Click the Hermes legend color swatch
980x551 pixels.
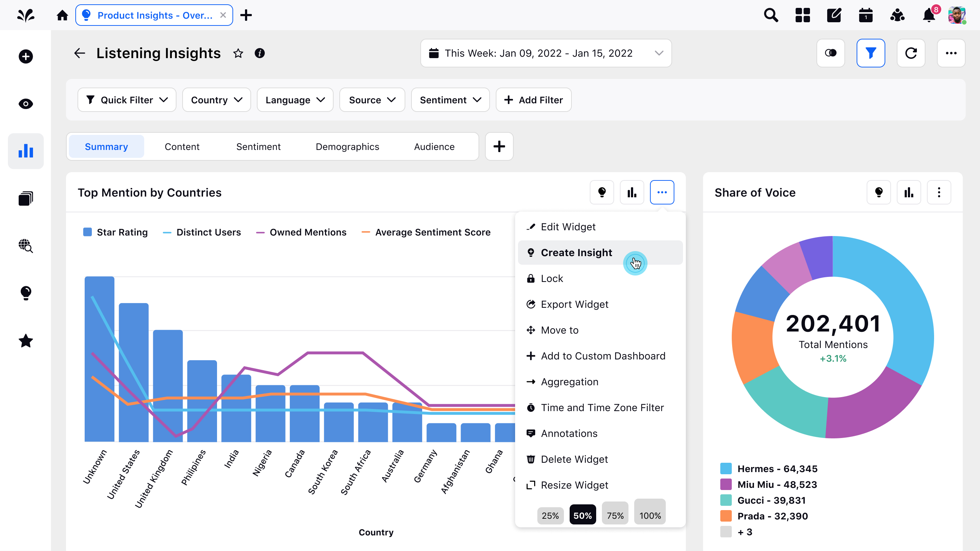click(x=726, y=468)
